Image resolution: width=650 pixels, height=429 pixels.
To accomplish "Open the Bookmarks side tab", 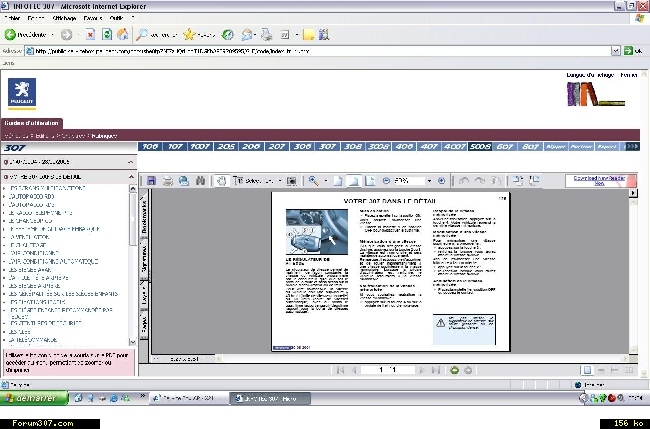I will [144, 216].
